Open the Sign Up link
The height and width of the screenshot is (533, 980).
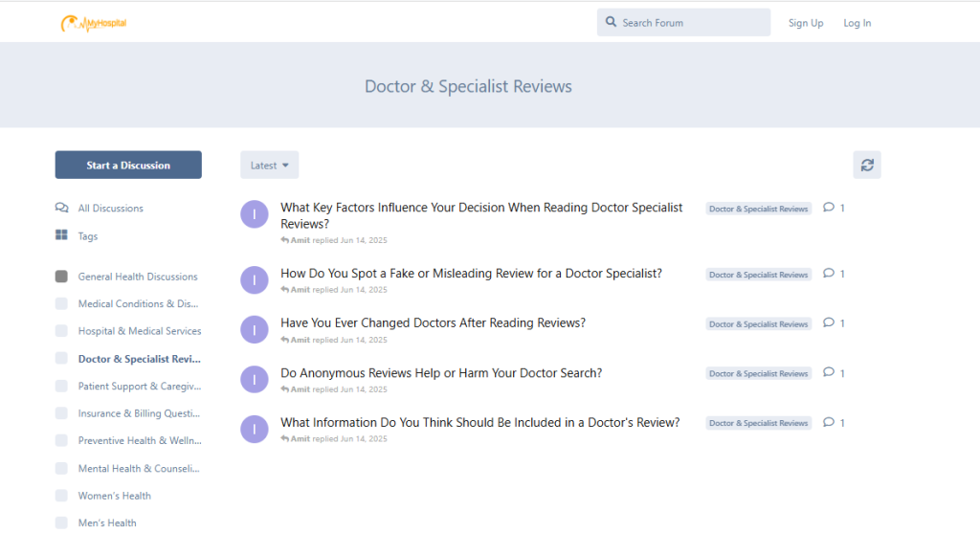coord(805,23)
